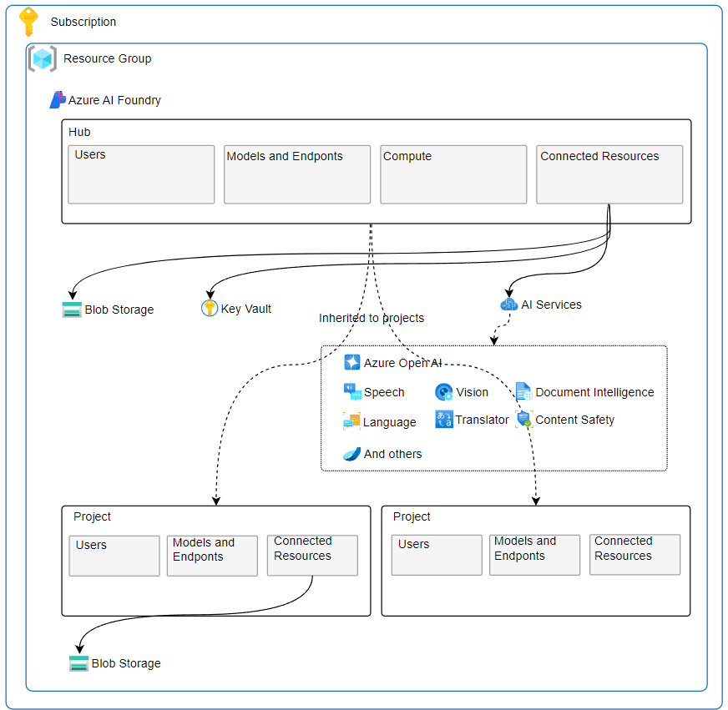Click the AI Services cloud icon
The height and width of the screenshot is (710, 728).
click(x=509, y=305)
